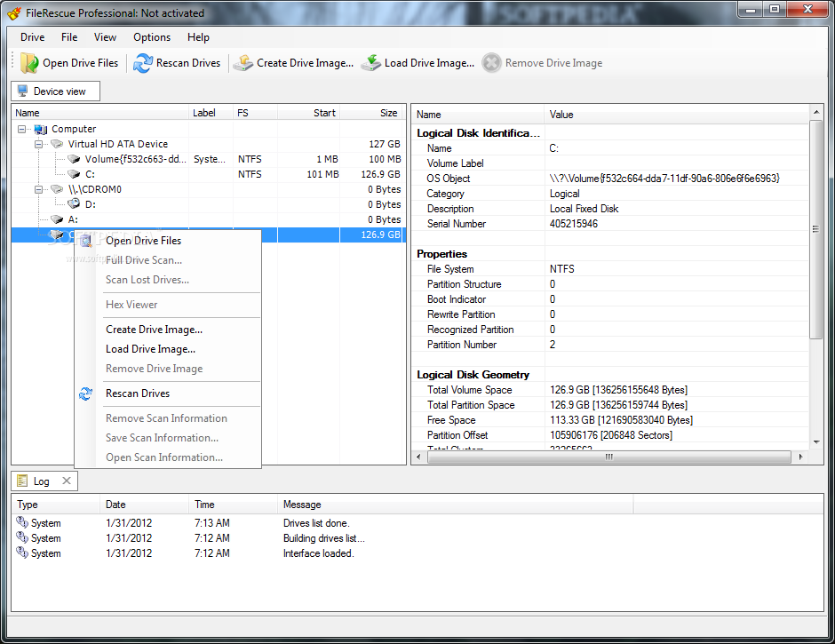The width and height of the screenshot is (835, 644).
Task: Click system icon of Building drives list entry
Action: pos(22,537)
